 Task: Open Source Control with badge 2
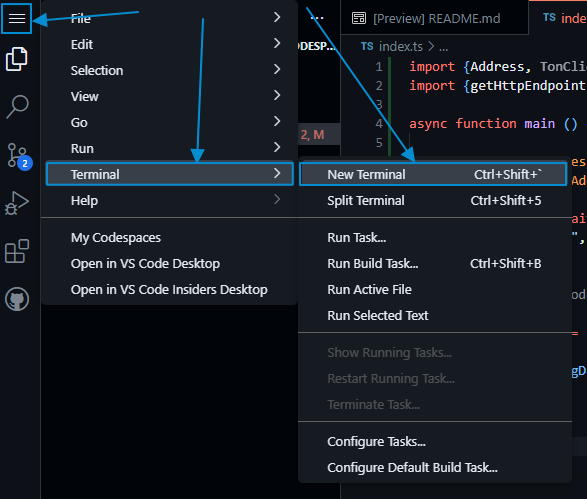point(19,156)
